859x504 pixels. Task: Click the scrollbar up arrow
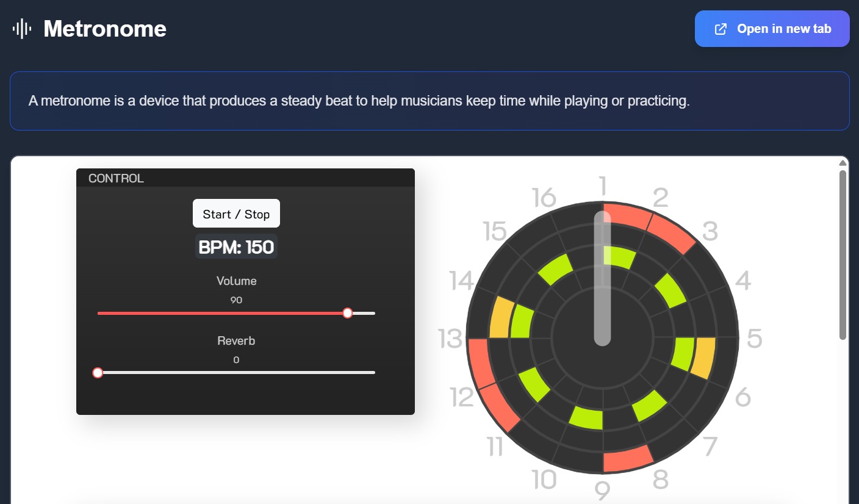843,162
